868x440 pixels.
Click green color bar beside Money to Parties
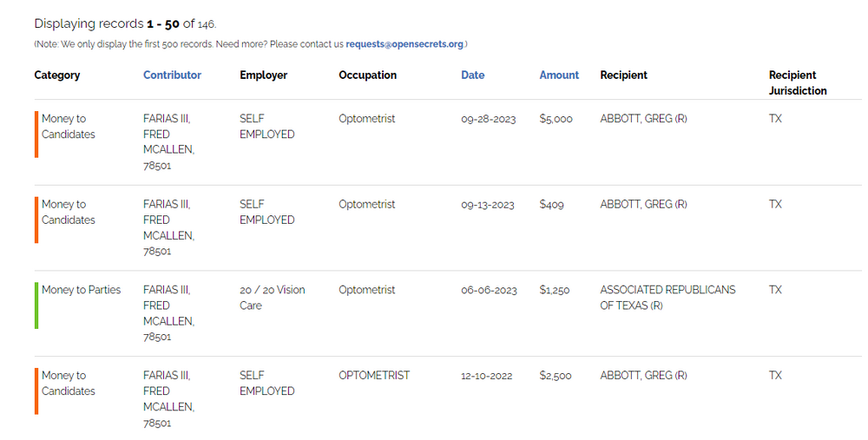click(36, 305)
